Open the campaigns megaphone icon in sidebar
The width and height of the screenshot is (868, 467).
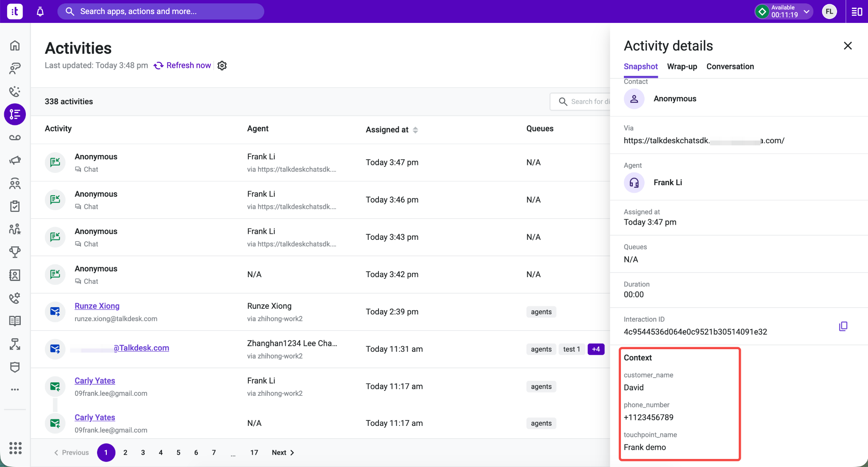pos(15,160)
